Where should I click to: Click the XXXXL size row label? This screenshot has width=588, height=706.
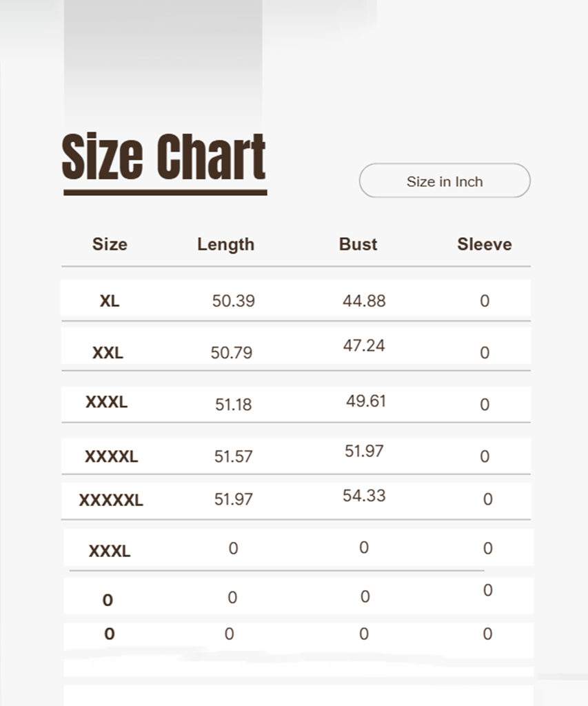(111, 456)
